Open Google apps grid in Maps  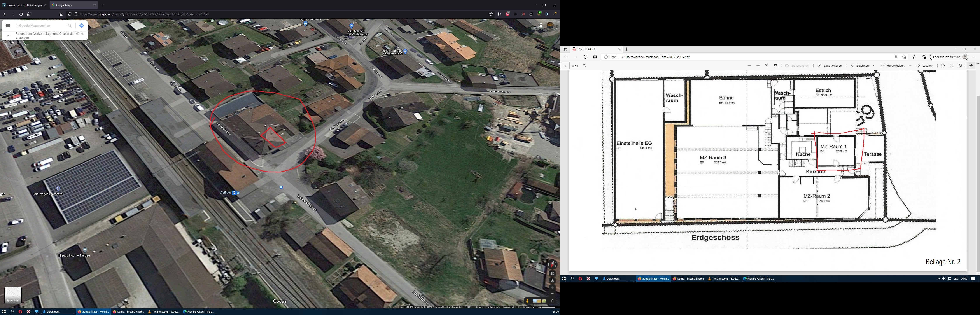[540, 26]
